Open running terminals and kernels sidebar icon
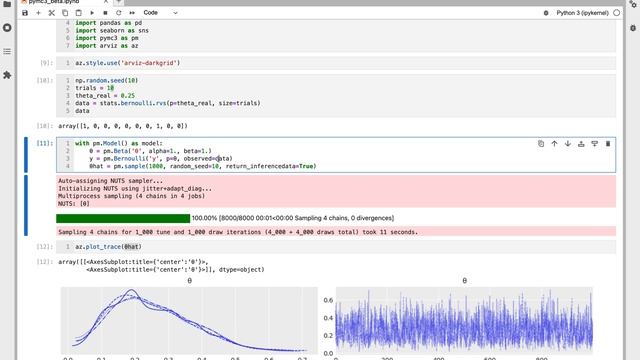Viewport: 640px width, 360px height. (x=7, y=28)
